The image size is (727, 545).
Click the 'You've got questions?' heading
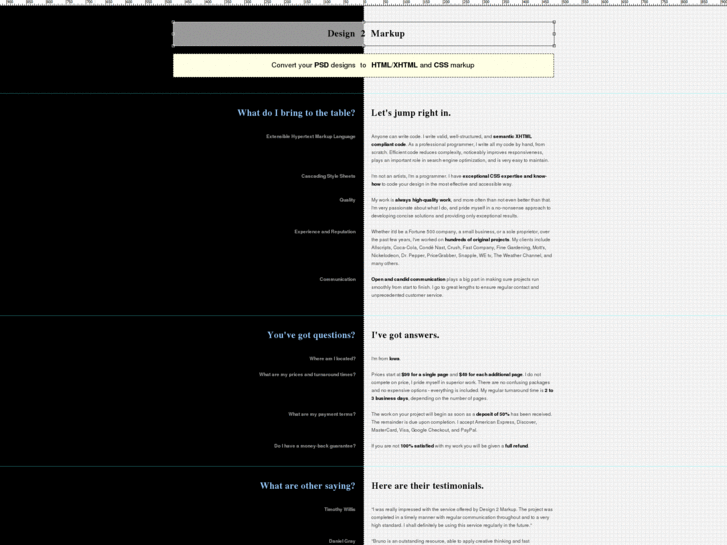click(311, 335)
